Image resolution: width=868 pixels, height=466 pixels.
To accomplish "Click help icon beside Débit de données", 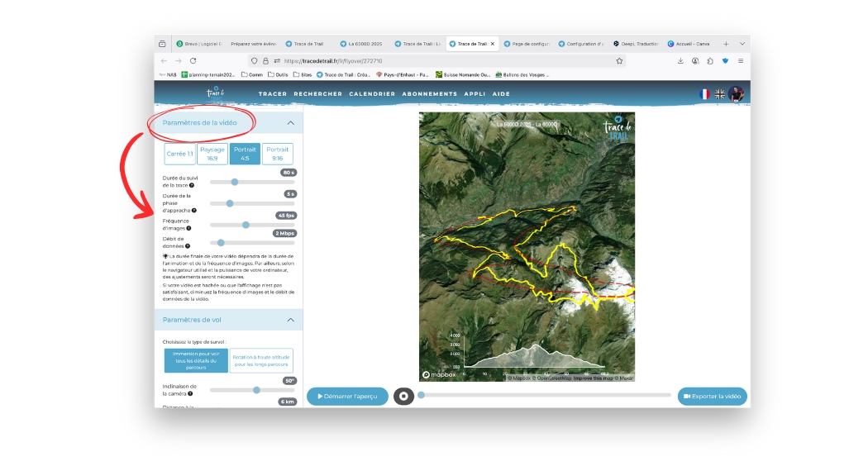I will [188, 245].
